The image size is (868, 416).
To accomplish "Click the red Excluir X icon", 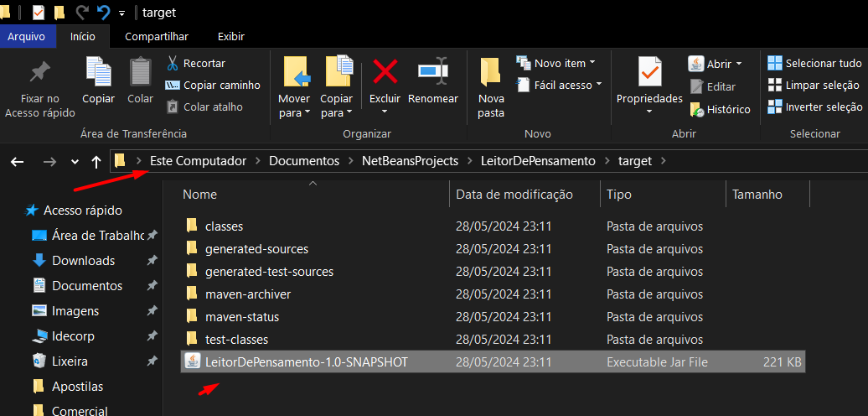I will pyautogui.click(x=385, y=71).
